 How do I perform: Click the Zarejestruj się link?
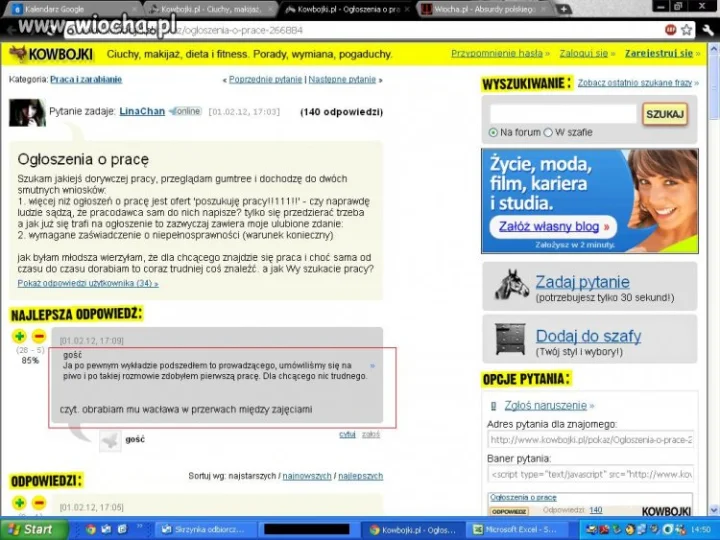click(x=658, y=54)
